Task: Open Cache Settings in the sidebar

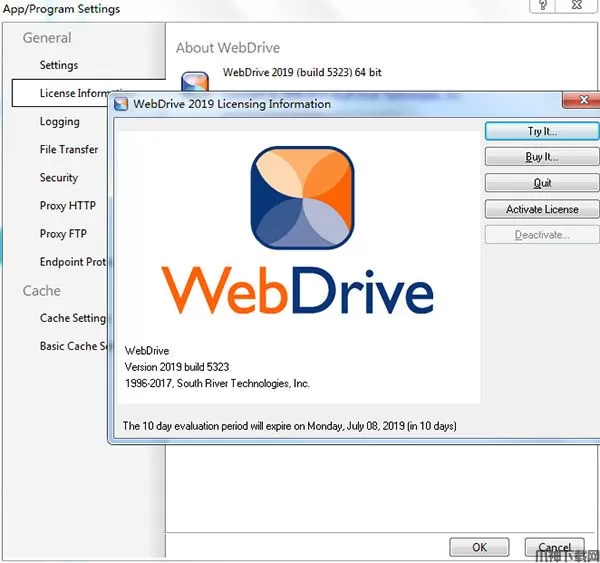Action: pyautogui.click(x=73, y=318)
